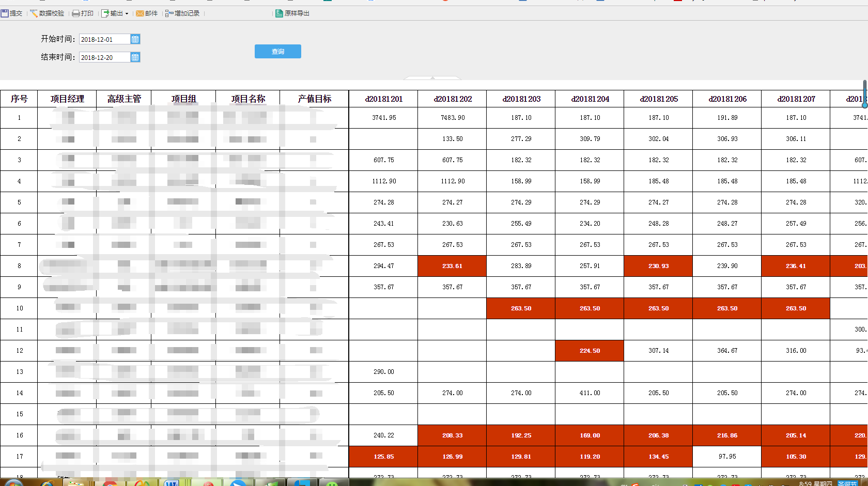The image size is (868, 486).
Task: Click the d20181203 column header
Action: click(x=521, y=99)
